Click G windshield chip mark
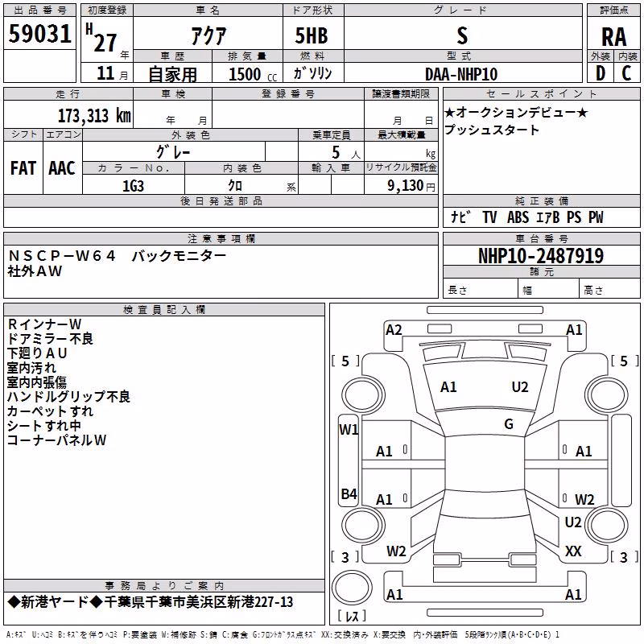This screenshot has height=644, width=644. 509,423
